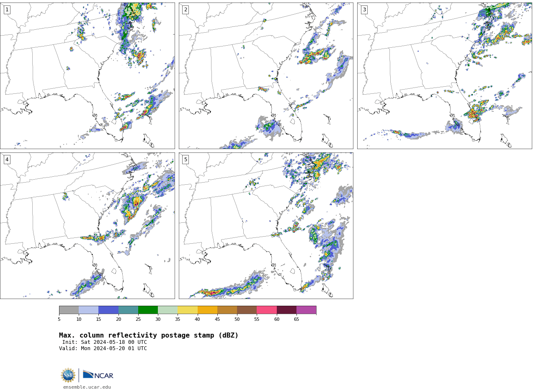Click the colorbar tick label 65
536x392 pixels.
point(296,320)
